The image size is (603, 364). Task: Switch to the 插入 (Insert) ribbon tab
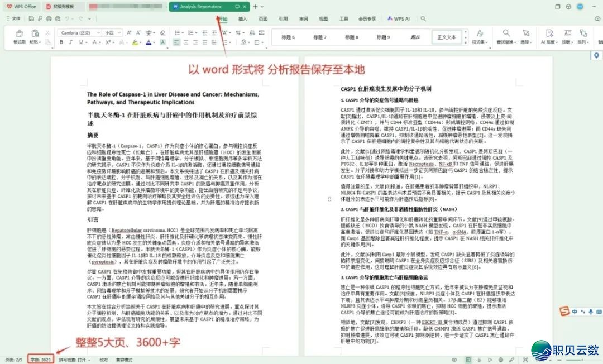click(243, 18)
